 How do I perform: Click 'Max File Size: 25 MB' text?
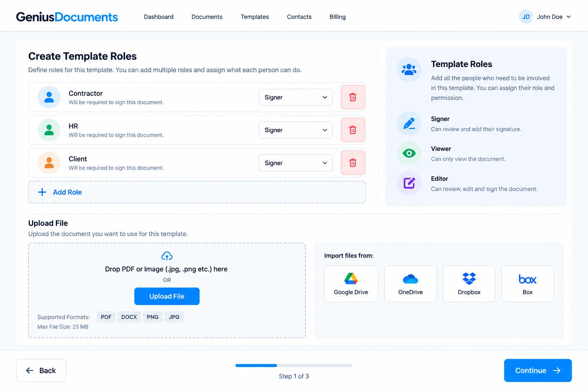coord(63,327)
